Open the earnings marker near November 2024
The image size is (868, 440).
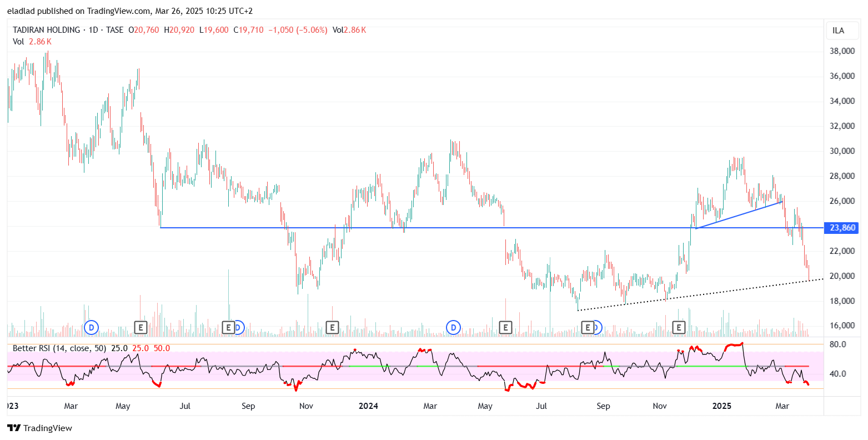tap(679, 328)
